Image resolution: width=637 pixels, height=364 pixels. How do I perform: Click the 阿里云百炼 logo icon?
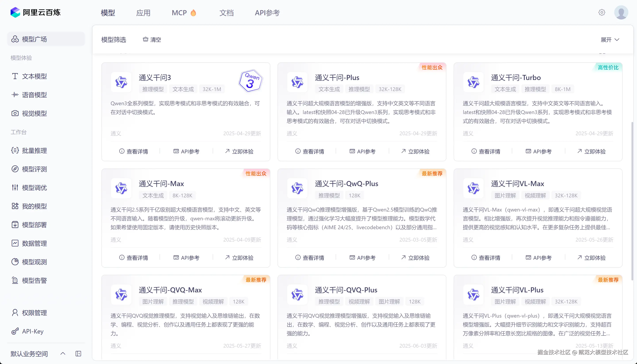pos(15,13)
